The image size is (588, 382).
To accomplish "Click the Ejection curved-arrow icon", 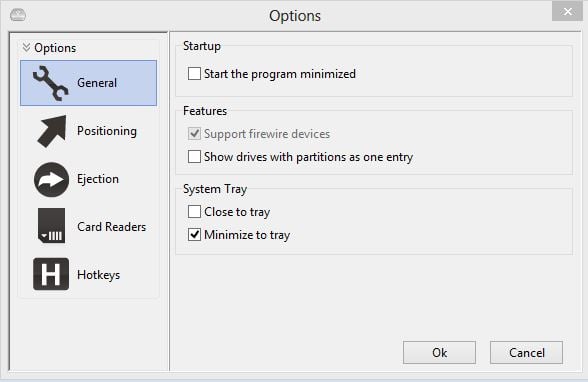I will (x=51, y=180).
